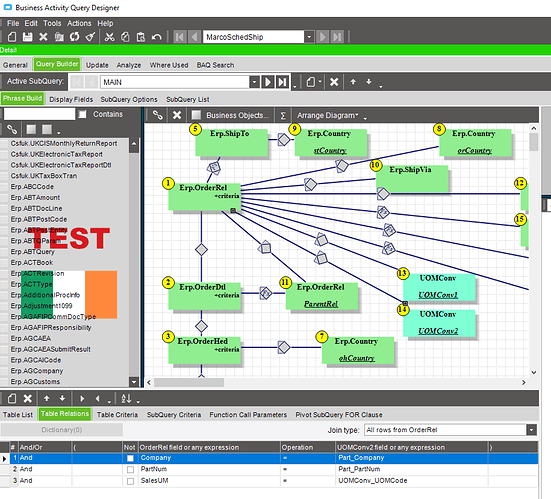Image resolution: width=551 pixels, height=499 pixels.
Task: Switch to the Display Fields tab
Action: [71, 99]
